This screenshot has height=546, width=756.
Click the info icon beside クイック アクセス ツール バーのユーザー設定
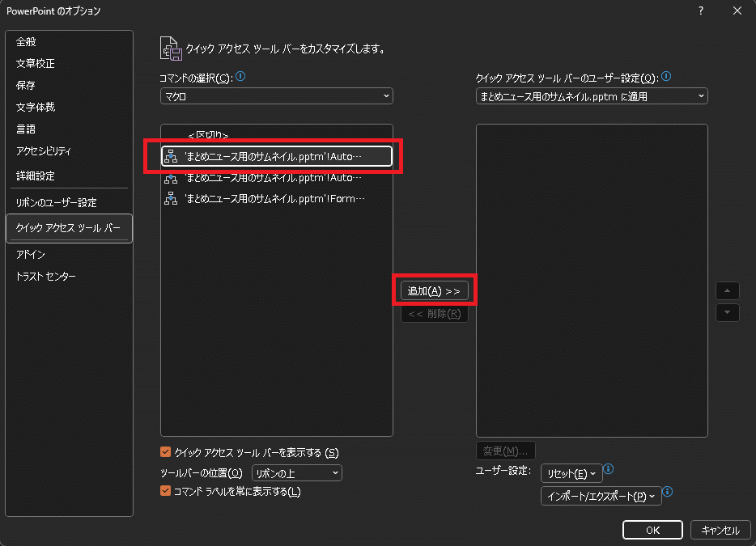point(666,76)
